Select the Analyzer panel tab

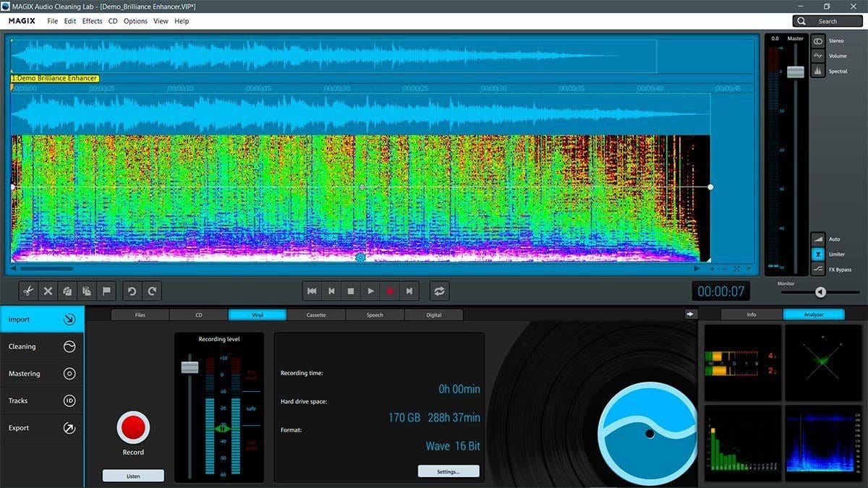tap(814, 314)
